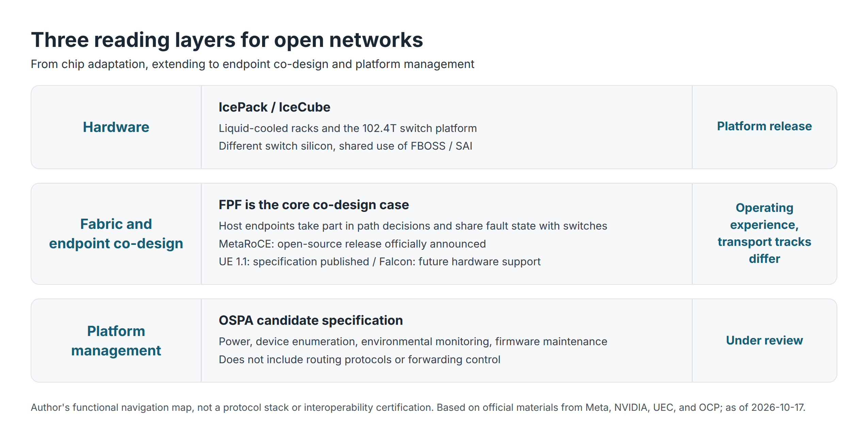Select the 'Under review' status

[764, 340]
